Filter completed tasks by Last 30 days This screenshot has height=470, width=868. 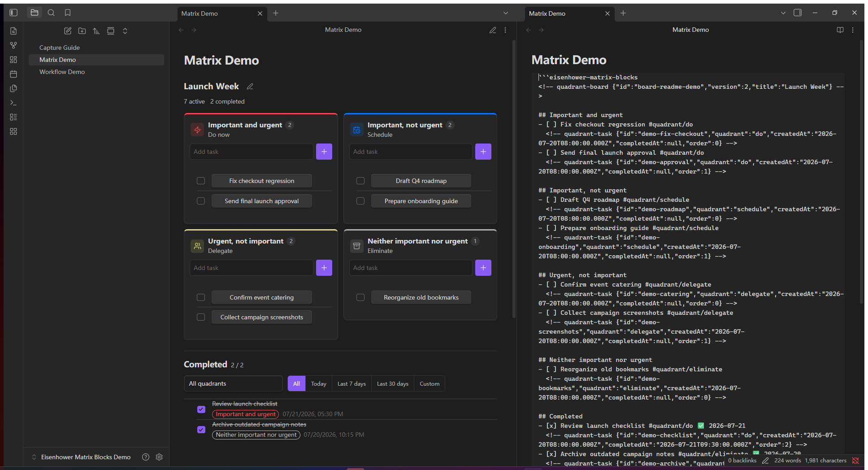[393, 383]
